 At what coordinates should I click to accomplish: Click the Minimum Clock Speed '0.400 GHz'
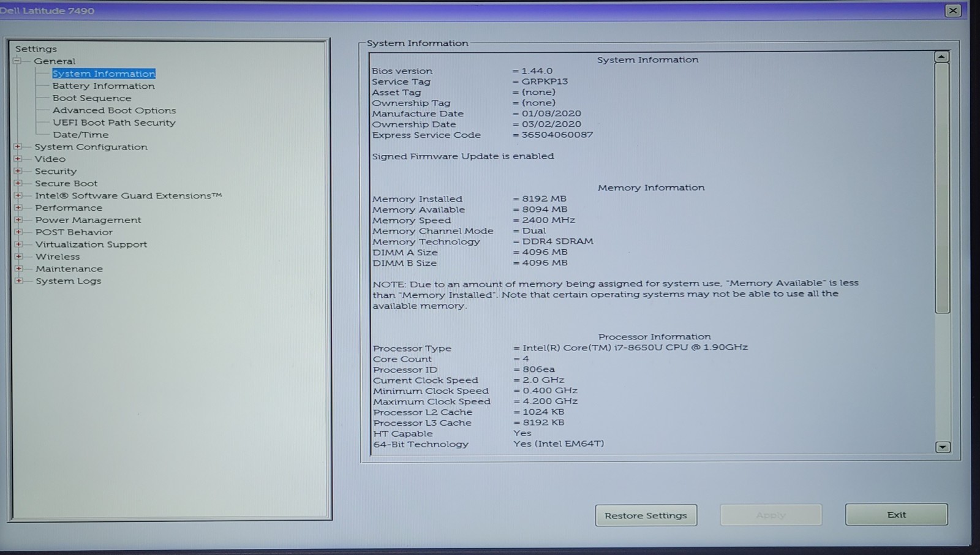(x=550, y=390)
